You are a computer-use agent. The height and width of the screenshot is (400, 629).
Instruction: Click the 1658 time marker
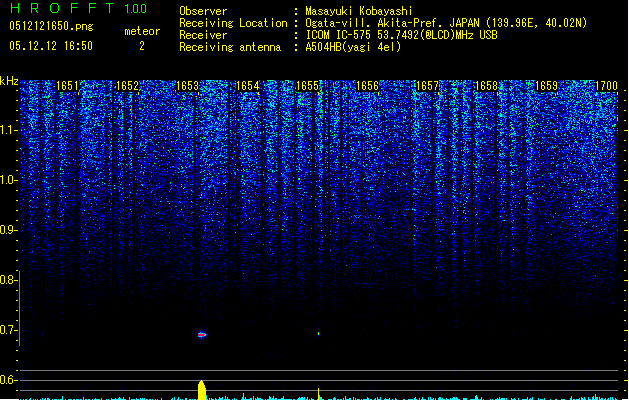click(x=486, y=86)
